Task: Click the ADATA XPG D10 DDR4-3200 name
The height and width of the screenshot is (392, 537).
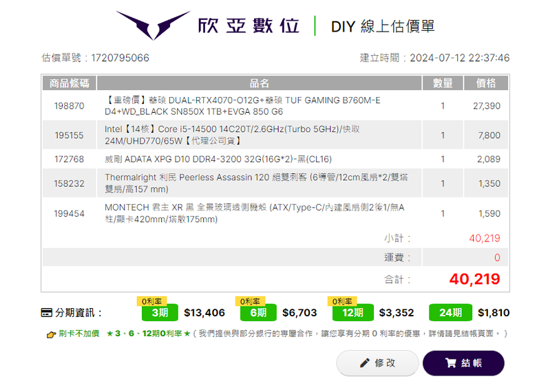Action: pos(218,159)
